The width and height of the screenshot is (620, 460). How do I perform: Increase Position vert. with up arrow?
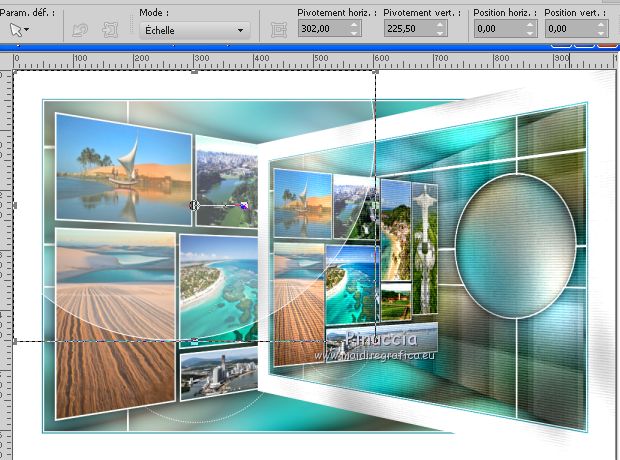coord(601,25)
